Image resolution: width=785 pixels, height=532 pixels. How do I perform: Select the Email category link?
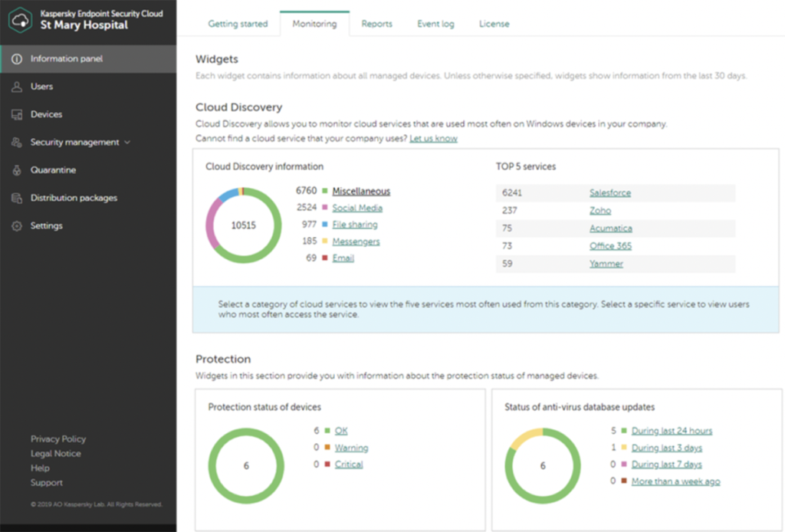point(343,258)
